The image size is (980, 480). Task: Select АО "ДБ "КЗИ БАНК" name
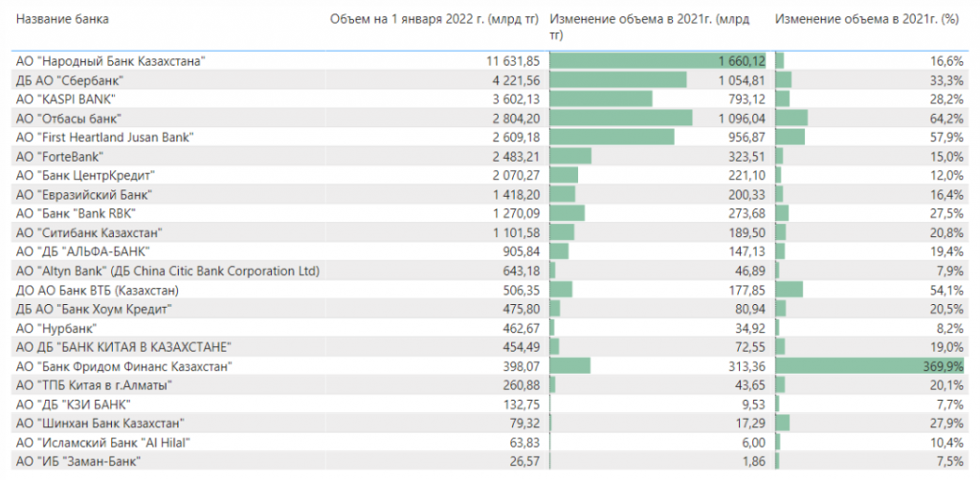click(74, 404)
